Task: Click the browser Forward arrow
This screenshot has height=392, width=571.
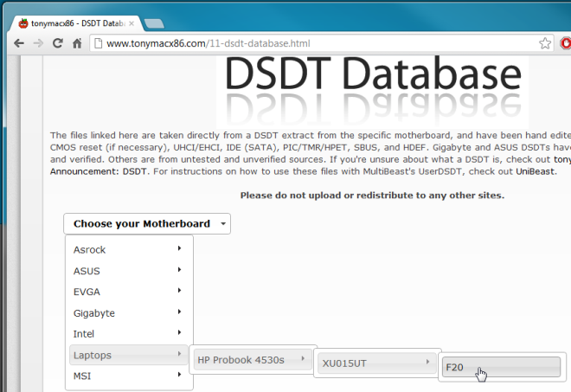Action: pos(38,43)
